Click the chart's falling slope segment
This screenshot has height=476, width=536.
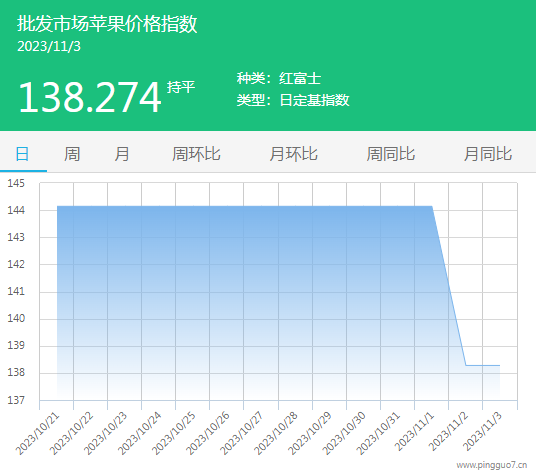[x=449, y=286]
